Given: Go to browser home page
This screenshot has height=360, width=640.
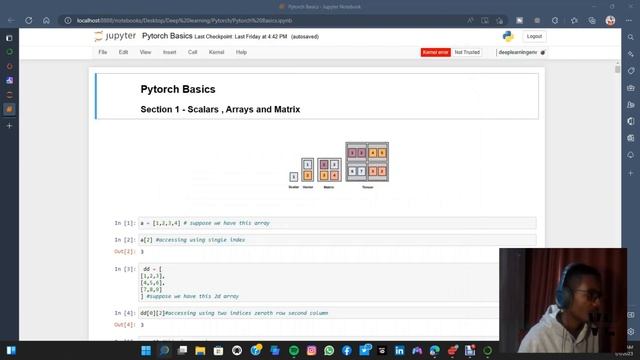Looking at the screenshot, I should [x=46, y=20].
